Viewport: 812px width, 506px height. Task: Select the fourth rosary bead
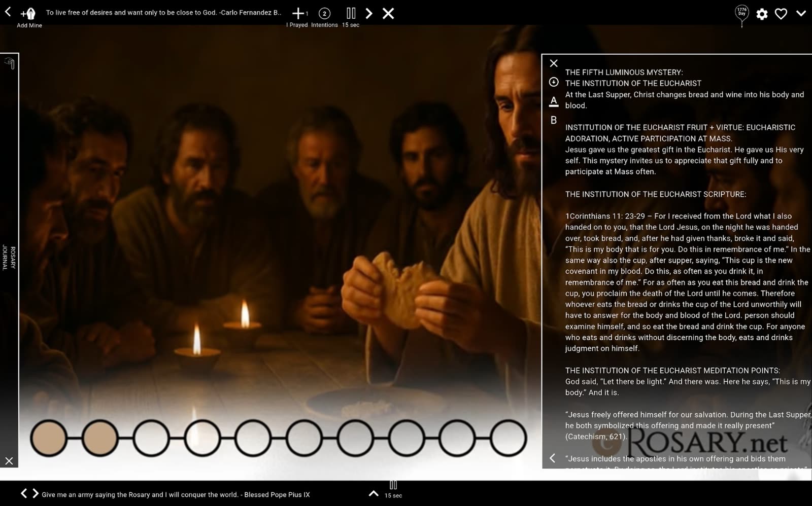point(202,438)
